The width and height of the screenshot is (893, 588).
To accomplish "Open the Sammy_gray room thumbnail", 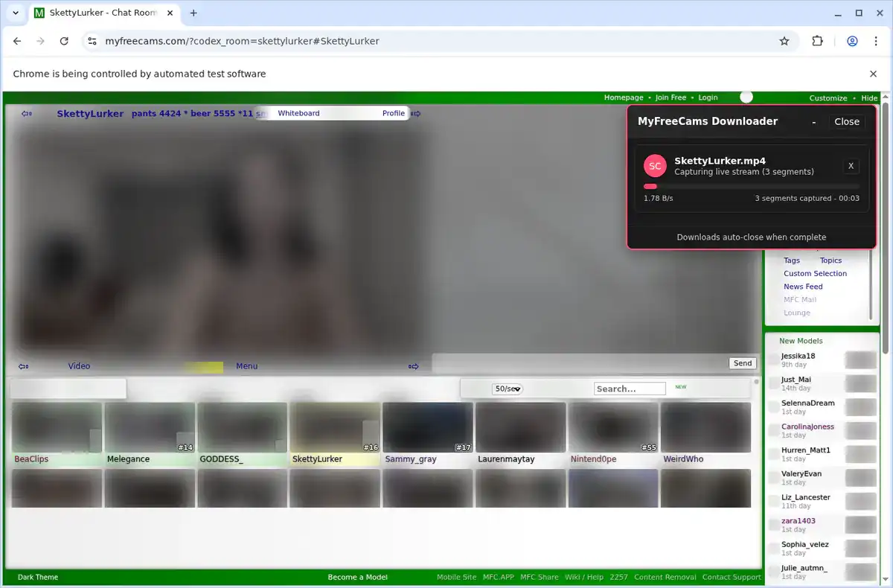I will tap(427, 428).
